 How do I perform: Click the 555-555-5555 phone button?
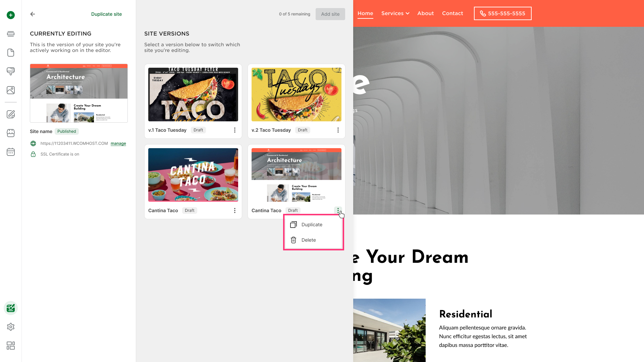(x=502, y=13)
